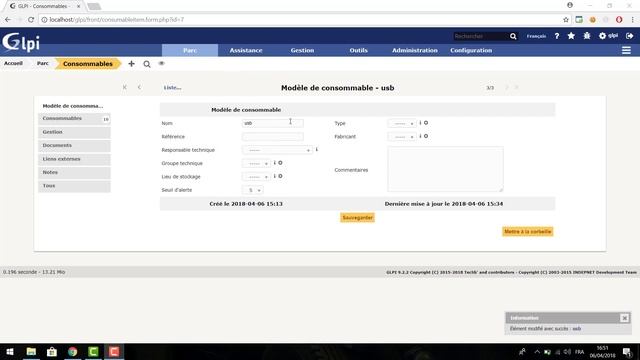Click the GLPI logo

[x=21, y=42]
